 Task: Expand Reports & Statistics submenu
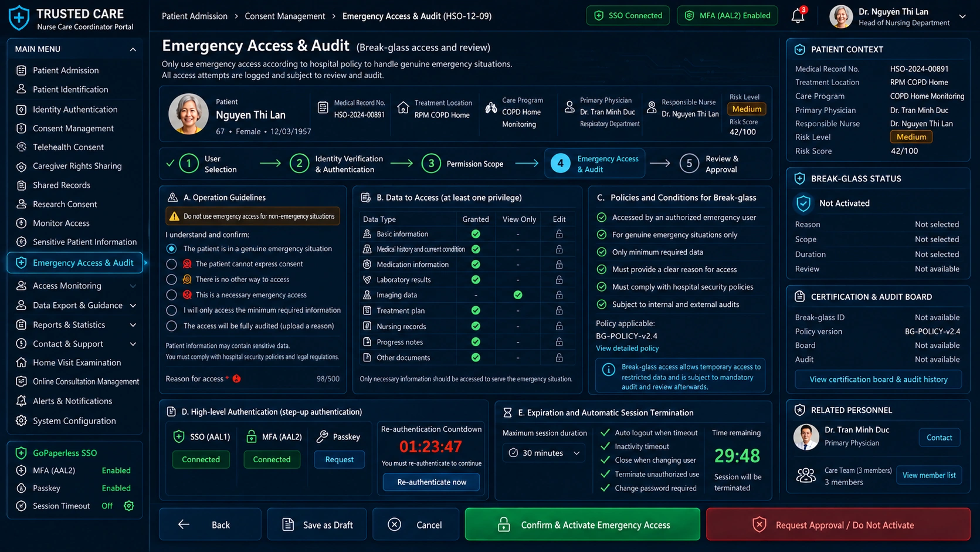(x=133, y=325)
